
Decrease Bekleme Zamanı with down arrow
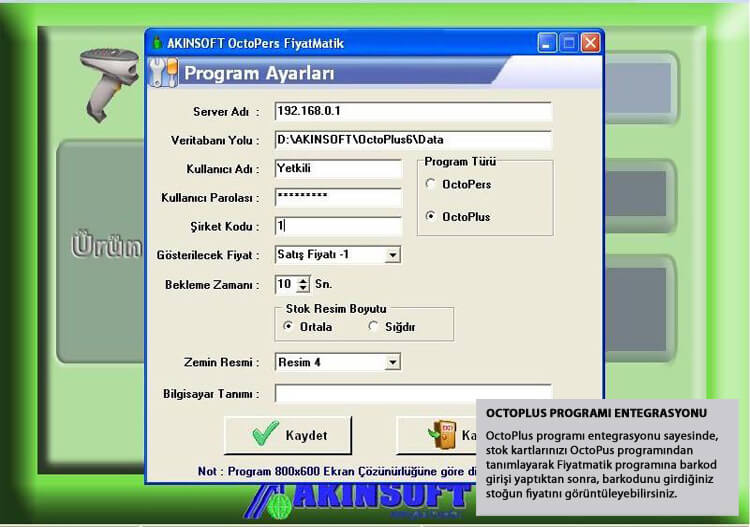[x=304, y=289]
